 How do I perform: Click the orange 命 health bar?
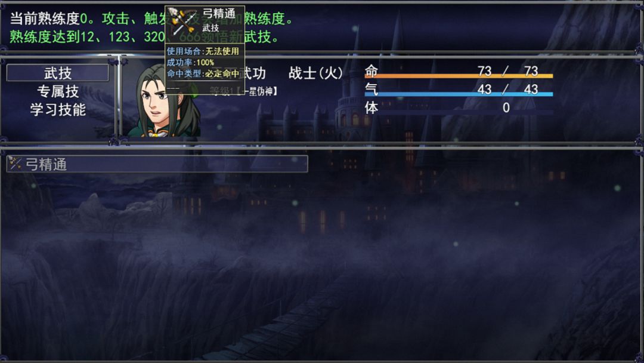pos(459,76)
